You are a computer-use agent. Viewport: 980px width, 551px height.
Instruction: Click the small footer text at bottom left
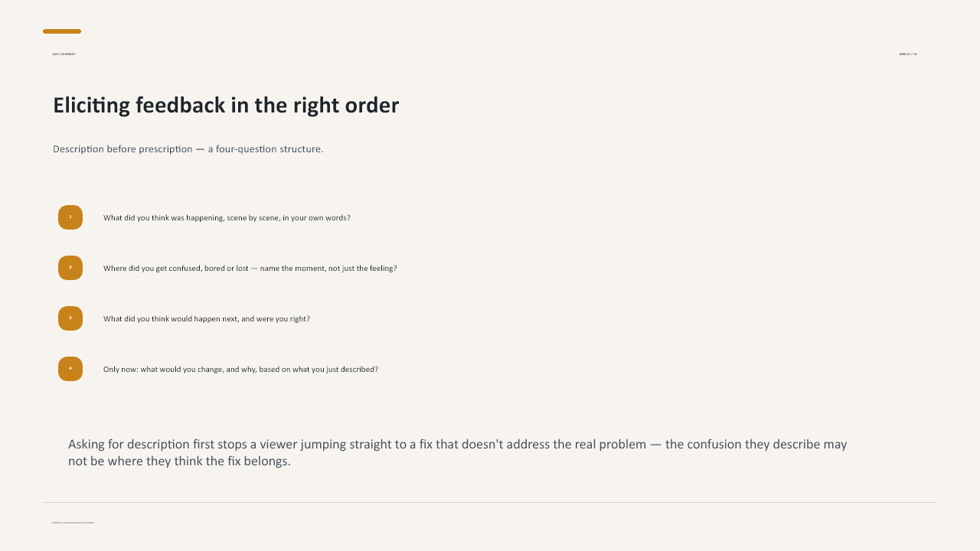73,523
